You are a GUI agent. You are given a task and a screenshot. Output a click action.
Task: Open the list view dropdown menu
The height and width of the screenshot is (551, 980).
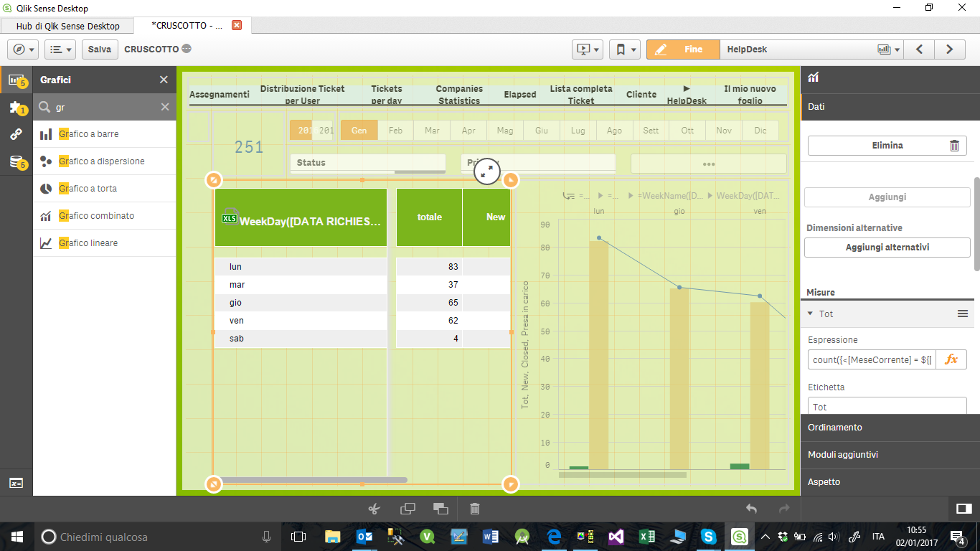coord(60,50)
